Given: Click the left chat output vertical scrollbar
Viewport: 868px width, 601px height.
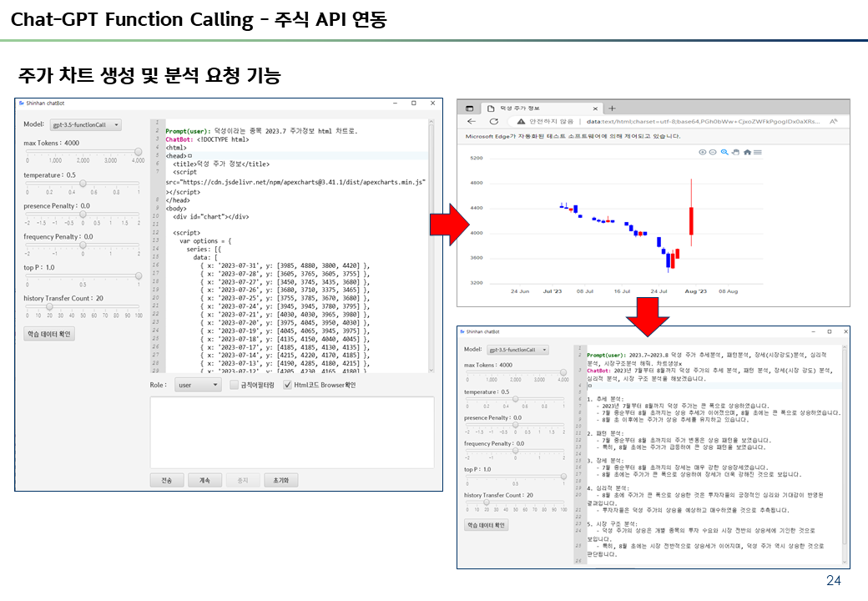Looking at the screenshot, I should click(431, 246).
